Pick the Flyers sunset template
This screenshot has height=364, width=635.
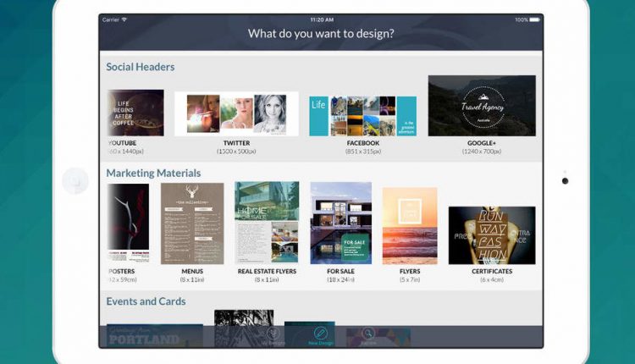tap(410, 225)
